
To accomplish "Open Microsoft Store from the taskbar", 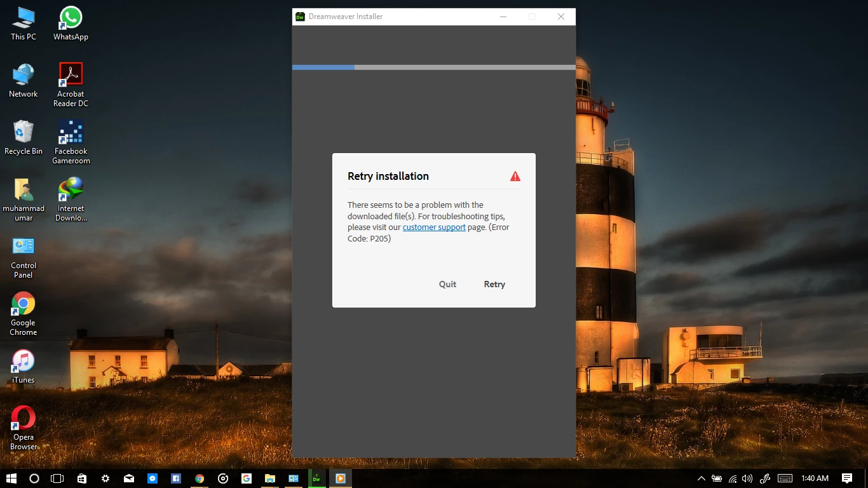I will click(81, 478).
